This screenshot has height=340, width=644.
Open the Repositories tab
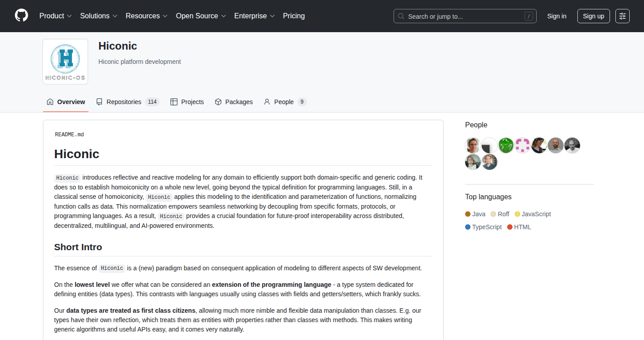click(x=127, y=102)
